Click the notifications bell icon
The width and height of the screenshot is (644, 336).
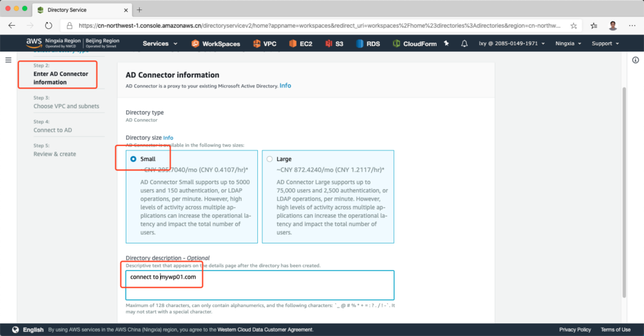[465, 43]
